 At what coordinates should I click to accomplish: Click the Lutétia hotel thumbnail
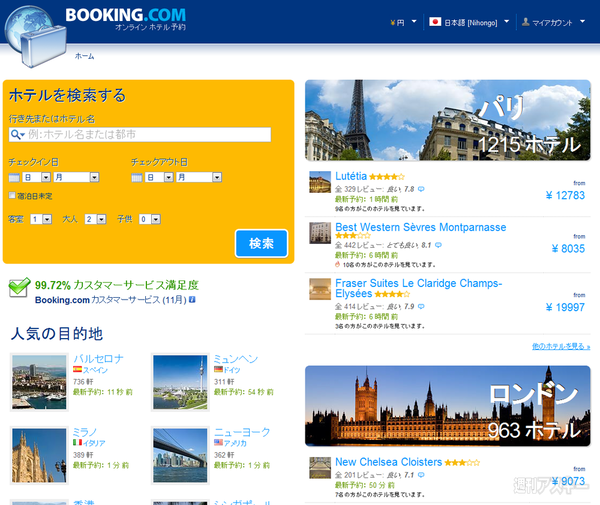[320, 182]
